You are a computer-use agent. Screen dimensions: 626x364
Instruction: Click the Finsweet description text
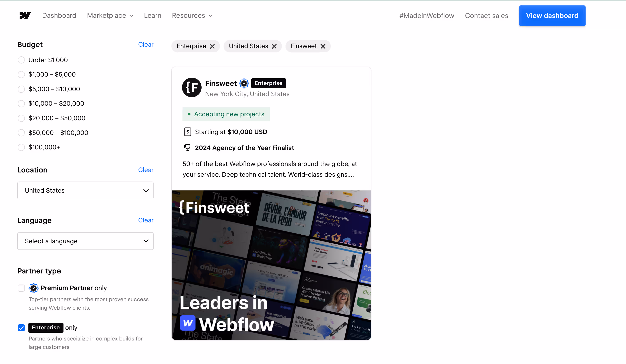pos(270,169)
